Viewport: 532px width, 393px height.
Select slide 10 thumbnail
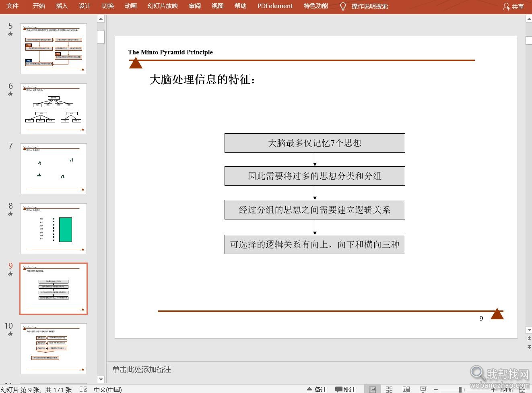pyautogui.click(x=54, y=349)
